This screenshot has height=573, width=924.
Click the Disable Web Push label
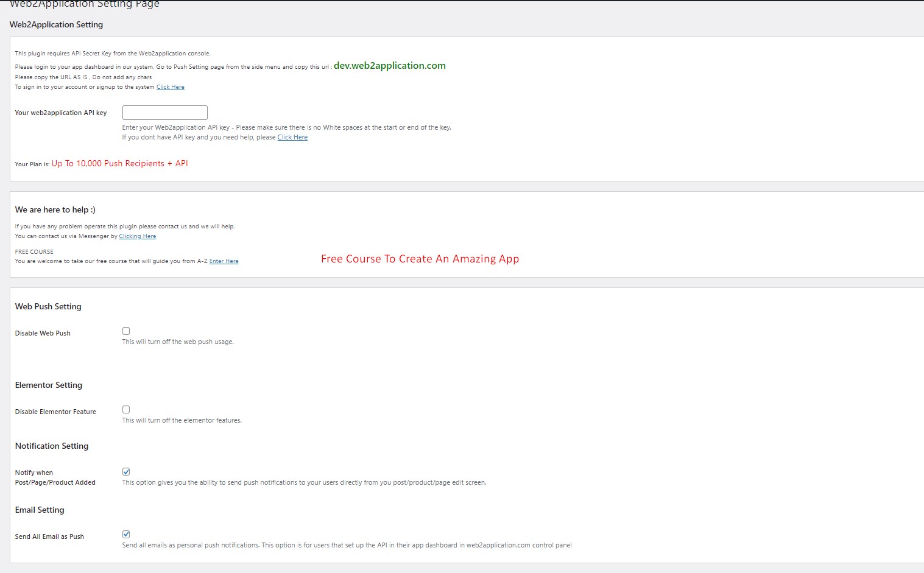tap(43, 333)
